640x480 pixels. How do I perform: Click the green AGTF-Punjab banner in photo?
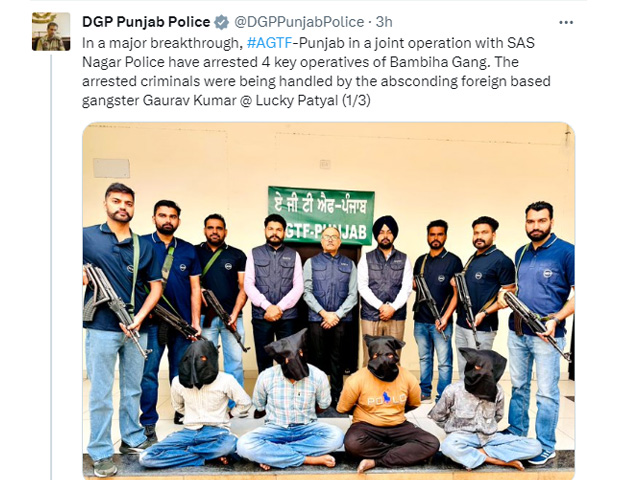[321, 216]
